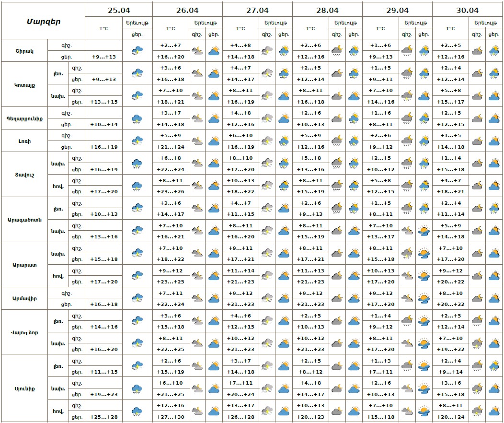
Task: Select the 30.04 date column header
Action: [467, 10]
